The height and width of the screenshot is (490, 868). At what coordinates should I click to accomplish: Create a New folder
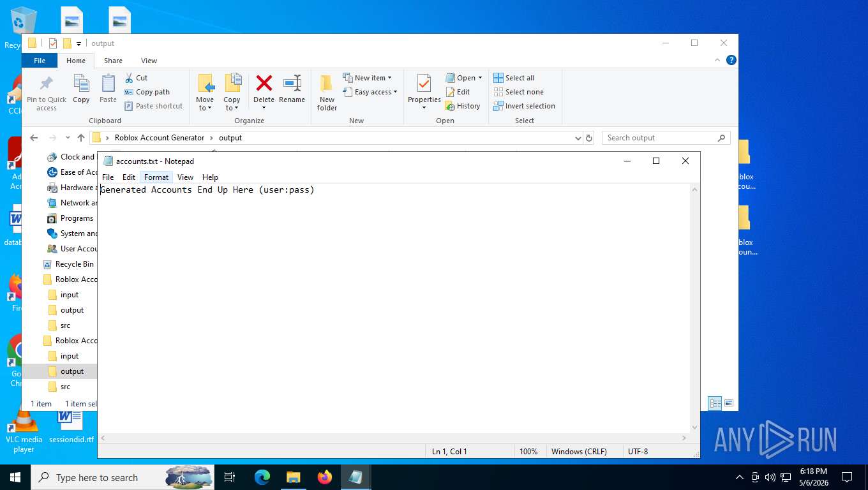[x=327, y=93]
